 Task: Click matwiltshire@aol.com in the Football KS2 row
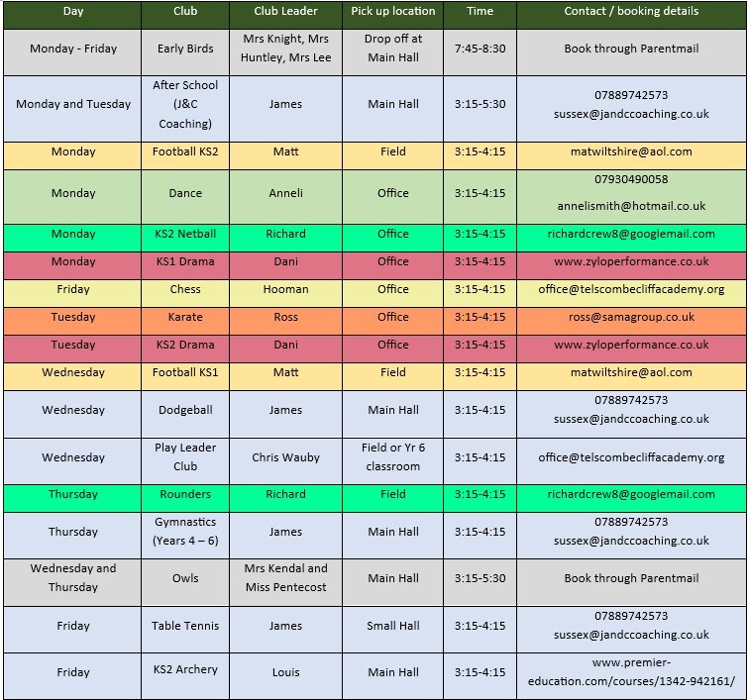(631, 152)
